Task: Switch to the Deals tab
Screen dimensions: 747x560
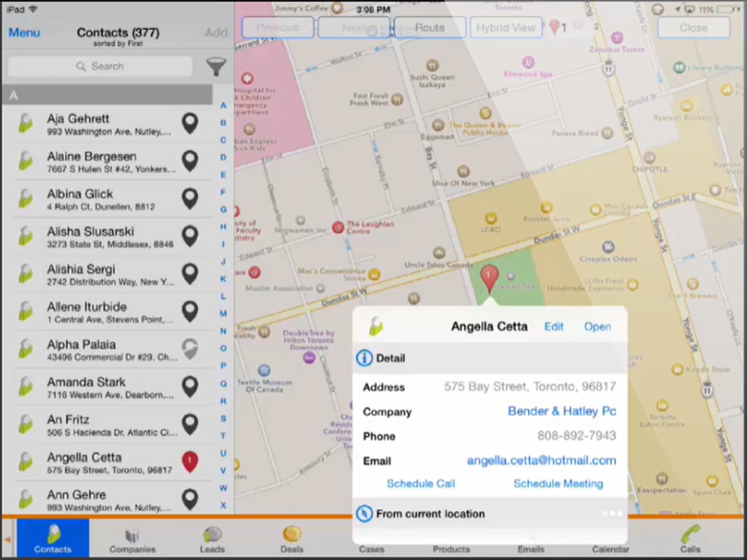Action: point(292,539)
